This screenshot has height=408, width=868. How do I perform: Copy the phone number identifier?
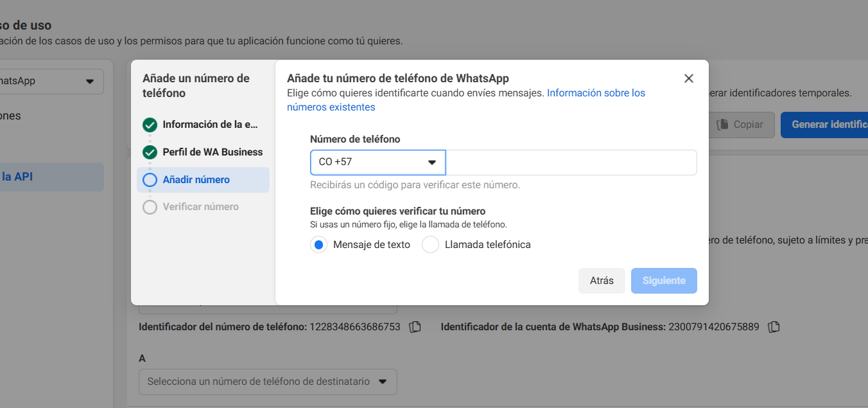415,327
